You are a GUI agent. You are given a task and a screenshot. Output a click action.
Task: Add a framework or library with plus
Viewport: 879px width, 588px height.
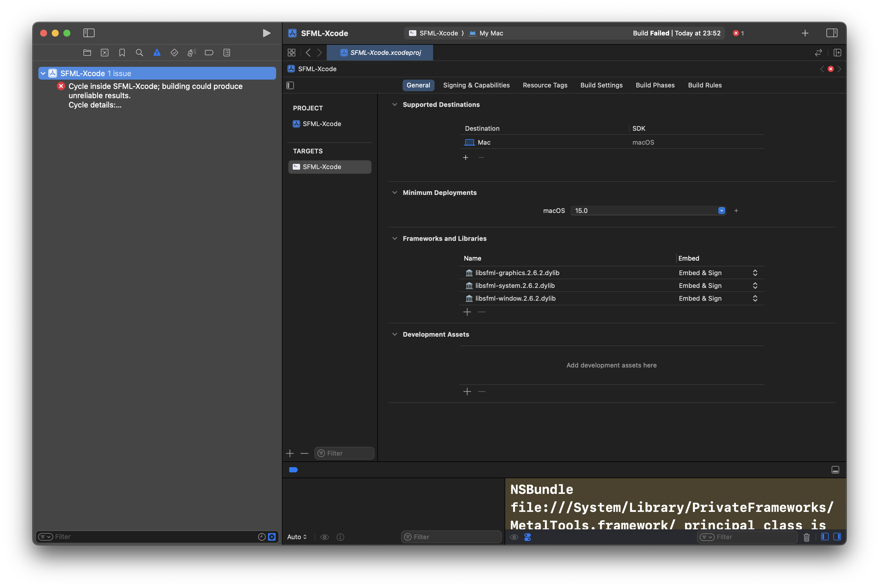click(x=467, y=312)
